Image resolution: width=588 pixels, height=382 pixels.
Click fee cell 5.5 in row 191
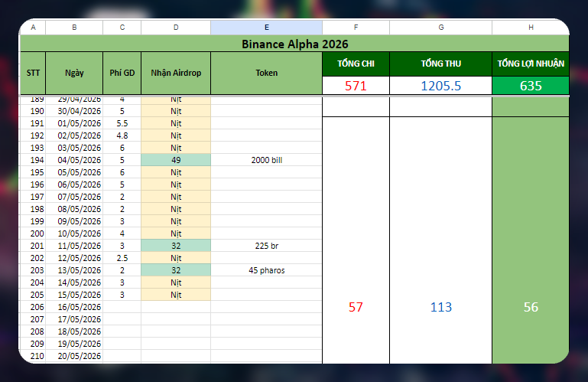tap(122, 123)
